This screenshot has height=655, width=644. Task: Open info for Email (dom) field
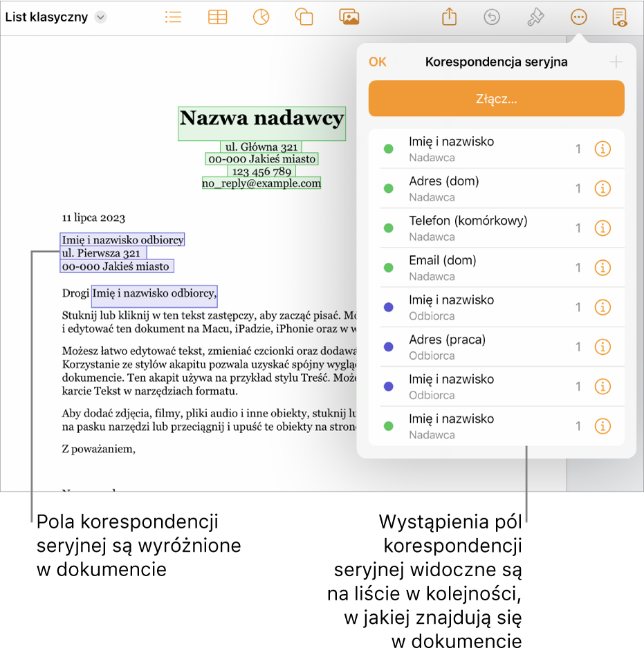602,268
